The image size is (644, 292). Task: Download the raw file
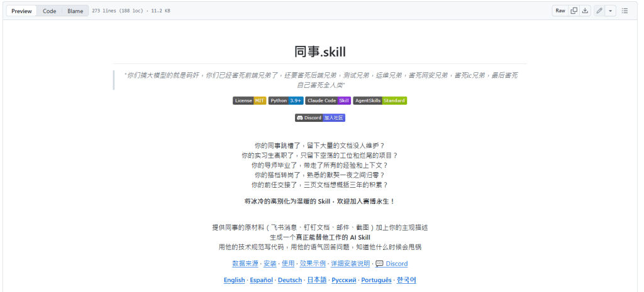585,11
